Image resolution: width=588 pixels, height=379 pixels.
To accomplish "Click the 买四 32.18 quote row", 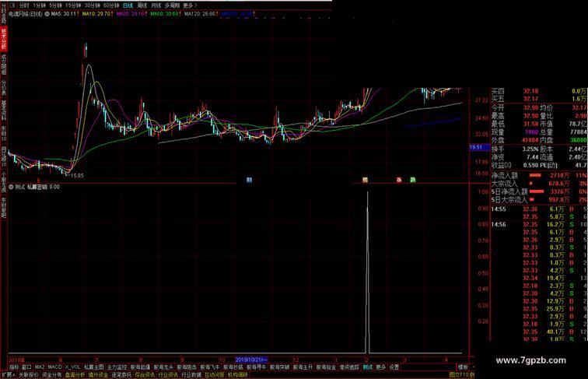I will [539, 91].
